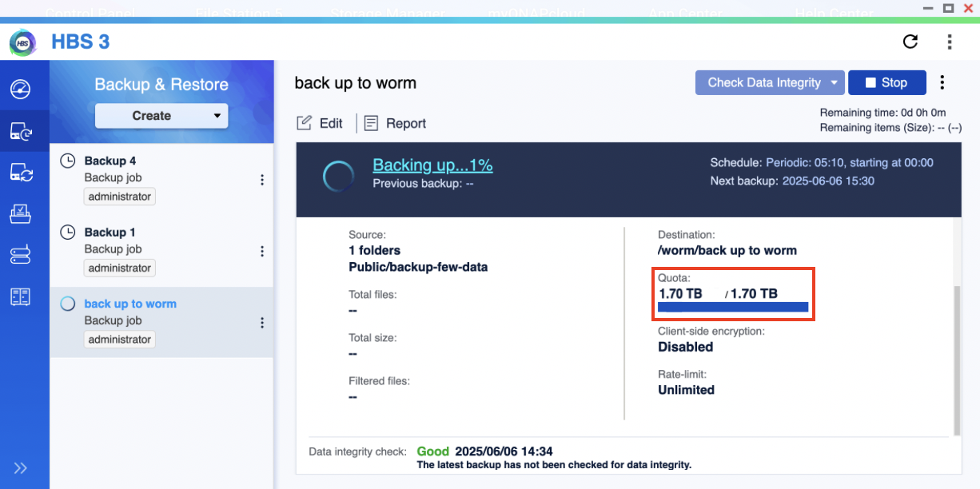Open the Jobs sidebar icon
Image resolution: width=980 pixels, height=489 pixels.
pyautogui.click(x=21, y=214)
